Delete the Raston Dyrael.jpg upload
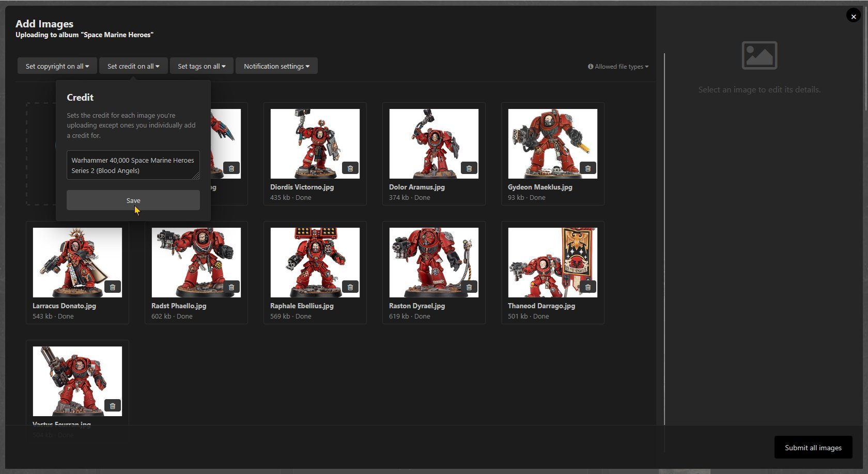Viewport: 868px width, 474px height. 469,287
